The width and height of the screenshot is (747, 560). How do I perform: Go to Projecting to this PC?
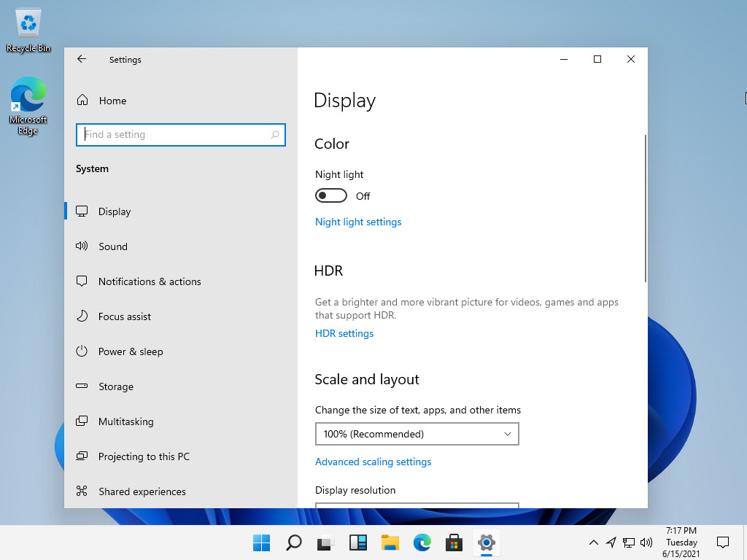(x=144, y=456)
